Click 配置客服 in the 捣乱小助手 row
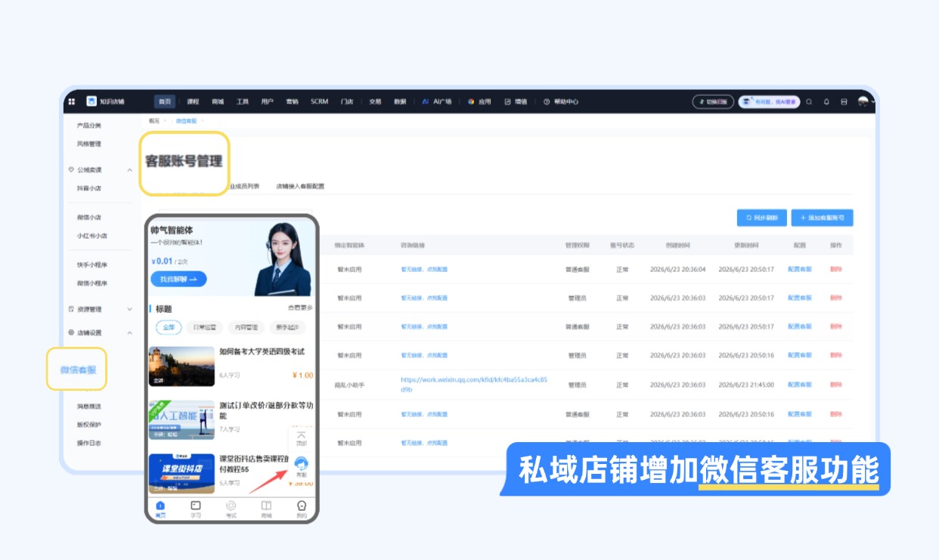Screen dimensions: 939x560 coord(800,385)
